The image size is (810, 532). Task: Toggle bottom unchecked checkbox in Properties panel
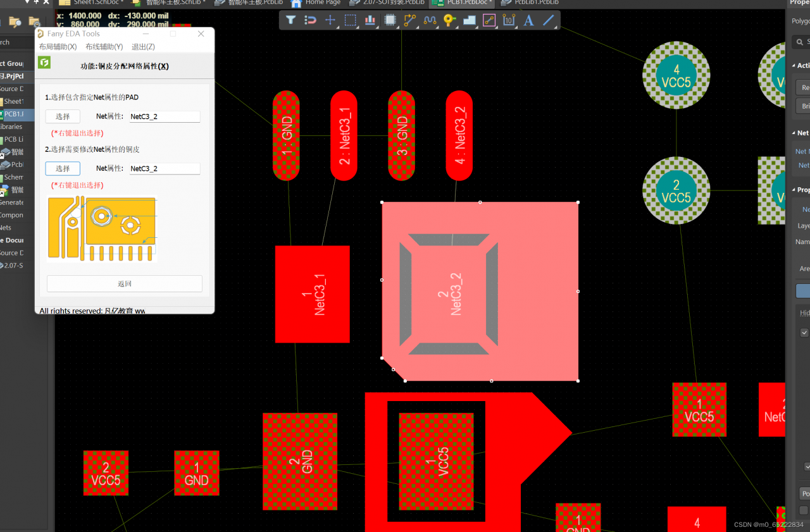coord(804,510)
